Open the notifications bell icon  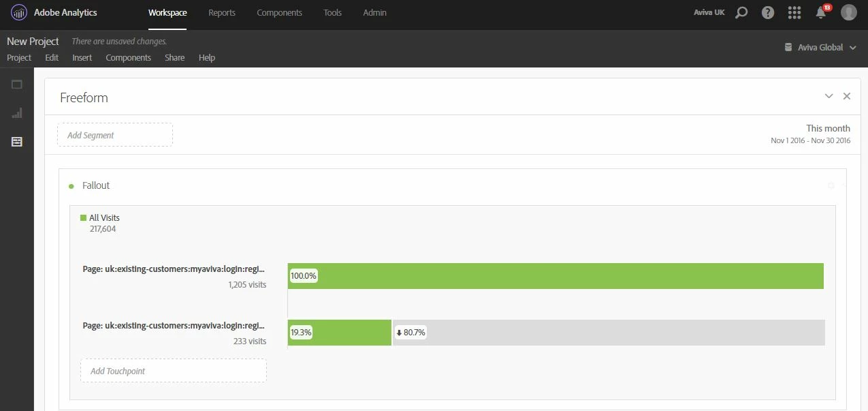821,12
